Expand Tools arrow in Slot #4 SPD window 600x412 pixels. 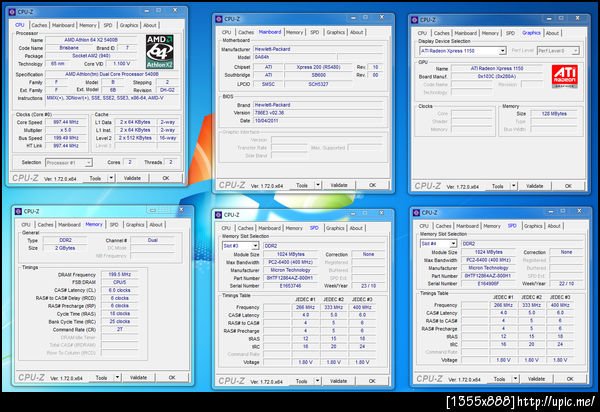click(x=515, y=379)
